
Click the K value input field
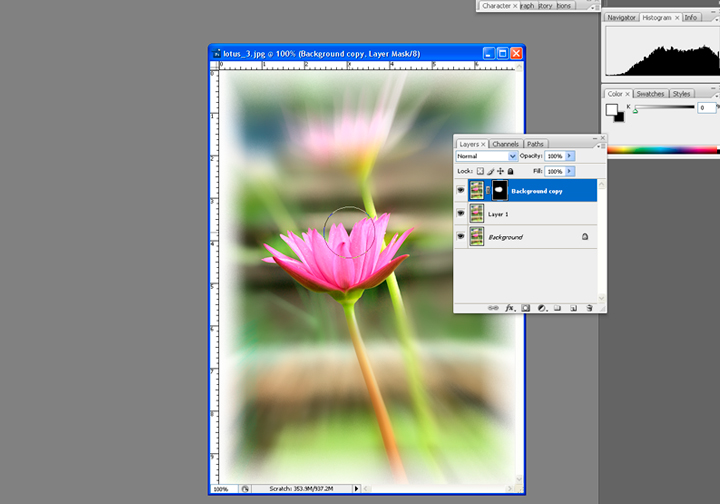coord(707,107)
